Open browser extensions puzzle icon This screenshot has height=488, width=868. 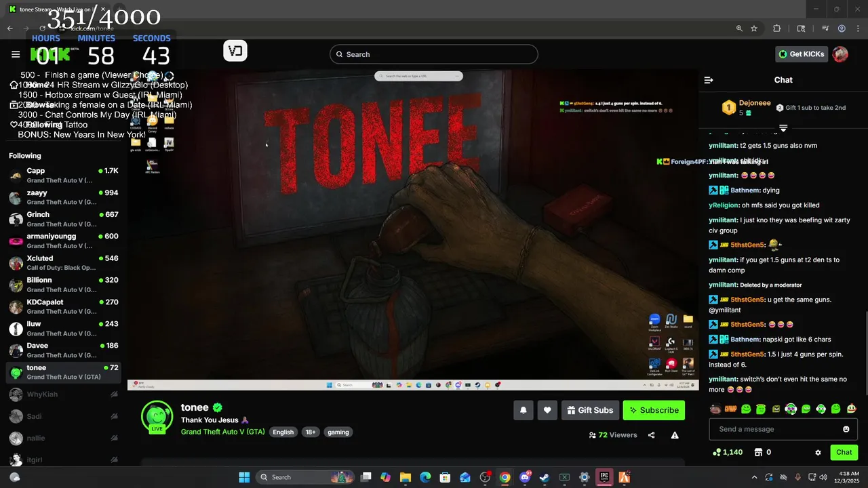(777, 28)
